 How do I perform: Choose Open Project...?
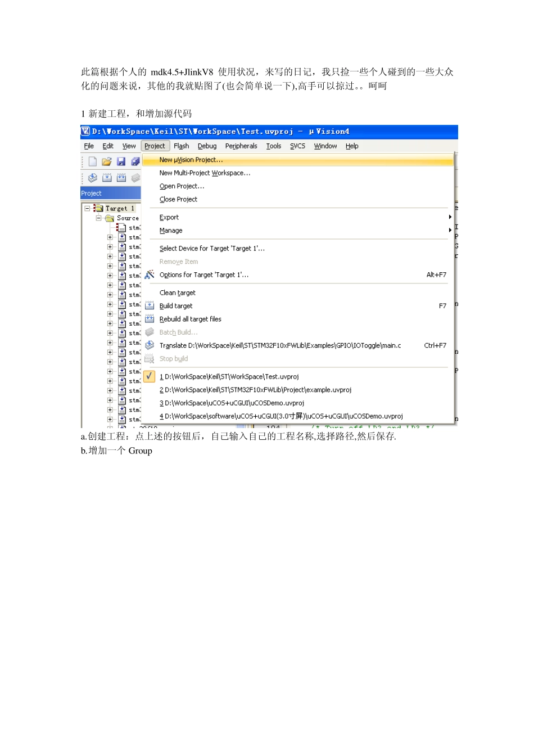(298, 186)
